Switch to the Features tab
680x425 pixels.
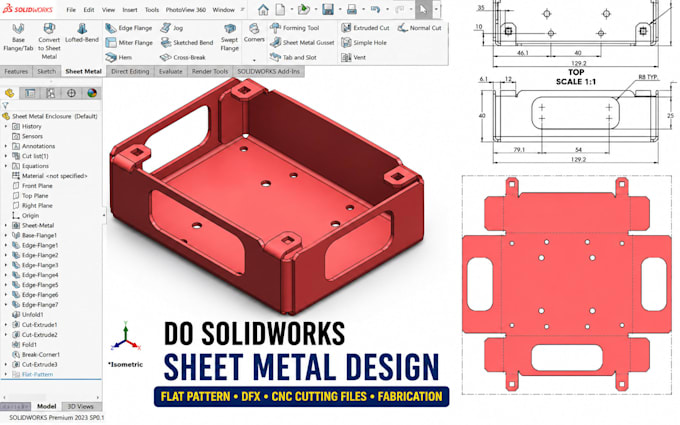16,71
